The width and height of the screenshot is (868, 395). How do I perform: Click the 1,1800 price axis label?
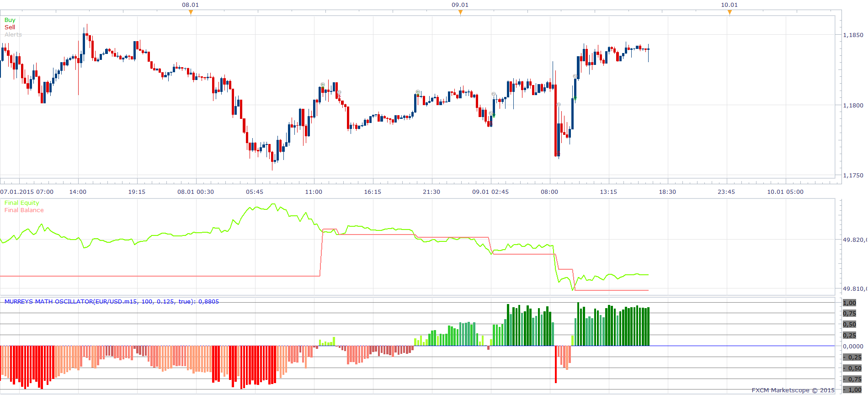853,106
